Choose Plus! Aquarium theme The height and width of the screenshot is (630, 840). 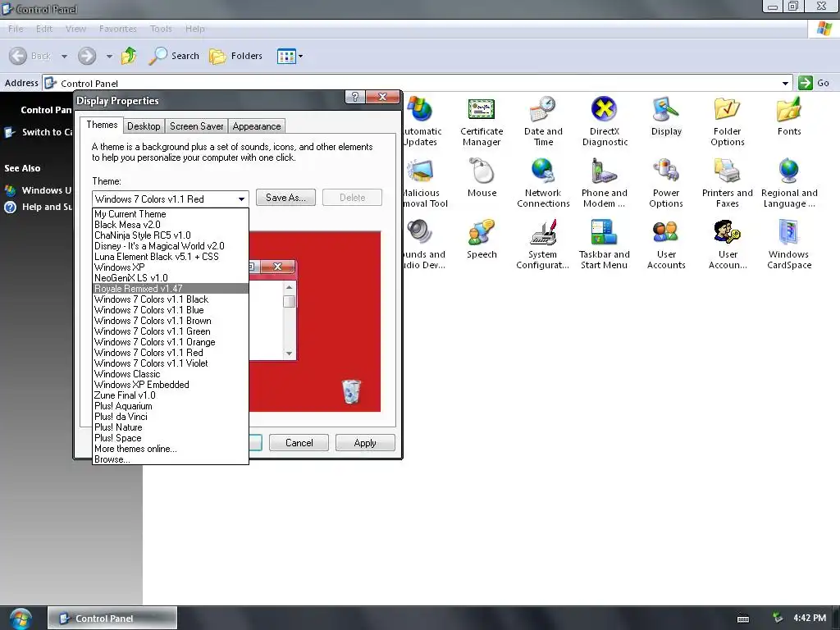(171, 406)
